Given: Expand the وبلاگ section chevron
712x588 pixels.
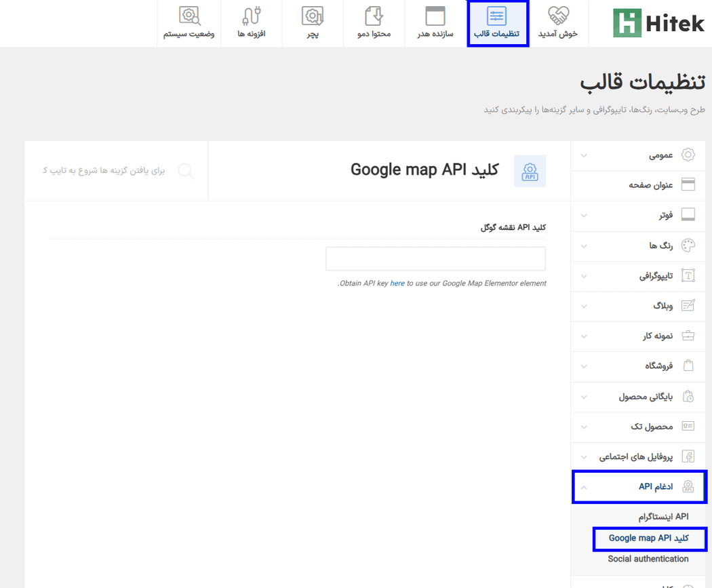Looking at the screenshot, I should click(x=584, y=306).
